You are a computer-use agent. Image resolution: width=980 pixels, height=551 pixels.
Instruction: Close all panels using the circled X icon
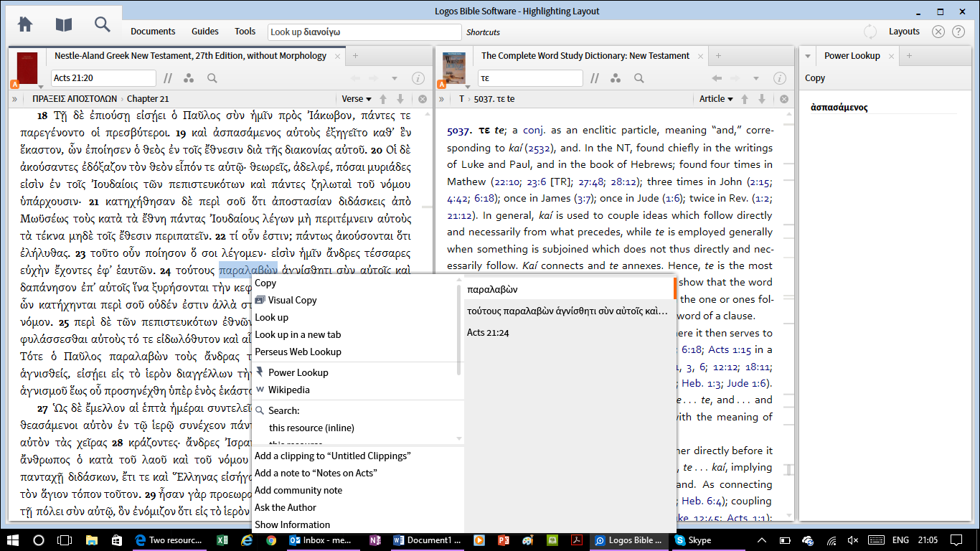pyautogui.click(x=938, y=32)
